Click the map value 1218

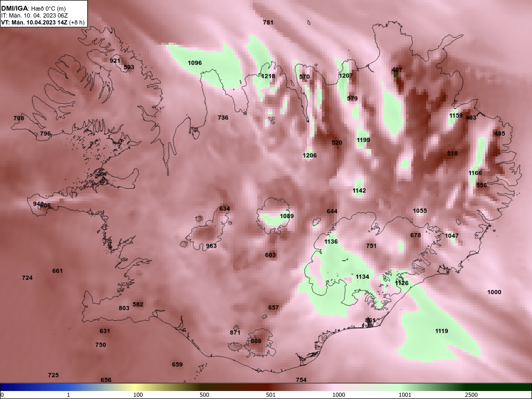pos(268,76)
